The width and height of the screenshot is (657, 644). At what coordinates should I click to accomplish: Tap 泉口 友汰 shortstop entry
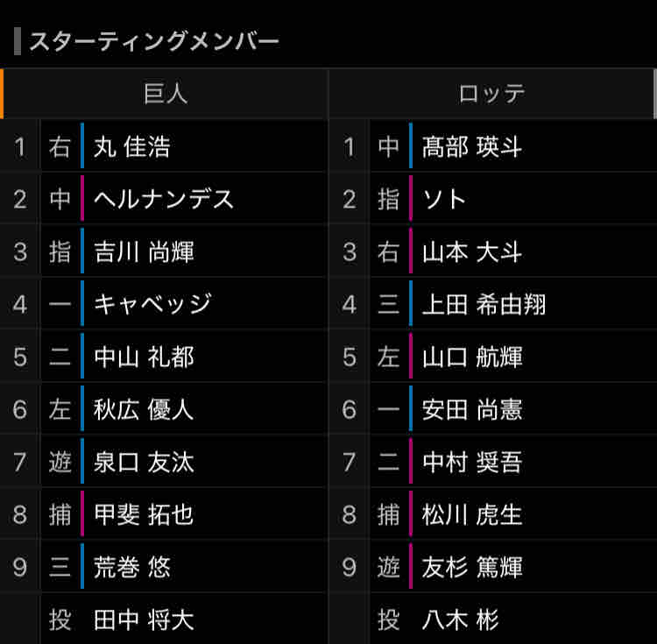click(144, 462)
